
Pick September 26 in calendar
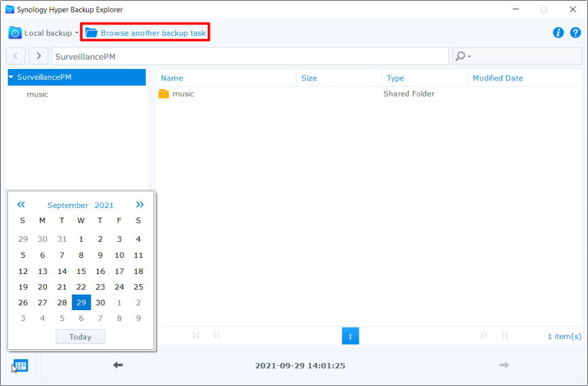click(x=23, y=302)
